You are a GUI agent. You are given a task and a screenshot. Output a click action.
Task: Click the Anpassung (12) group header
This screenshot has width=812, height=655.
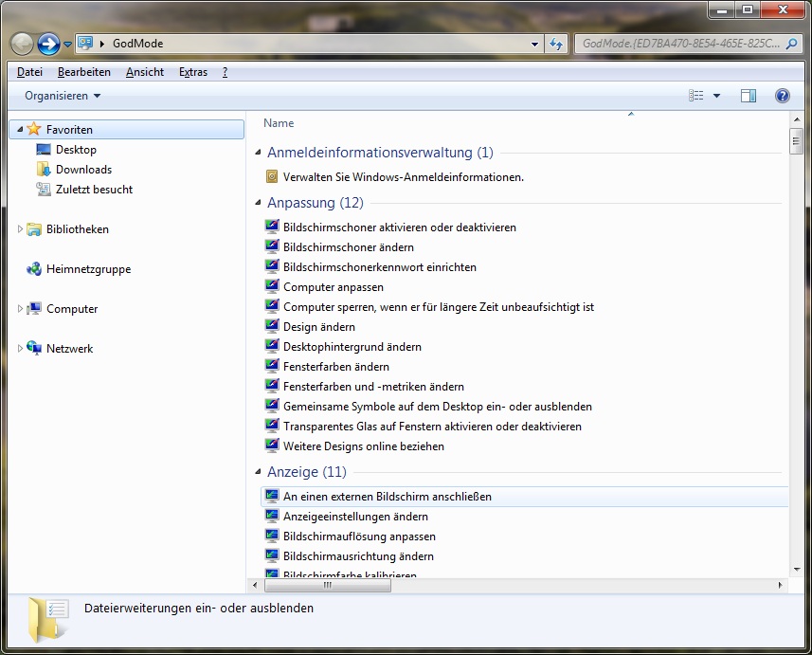point(316,203)
